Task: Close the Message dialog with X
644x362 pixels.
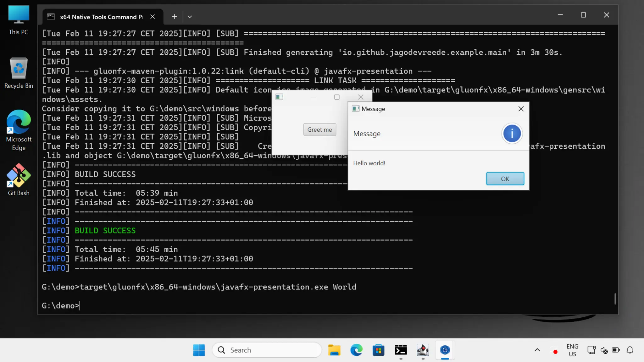Action: [521, 109]
